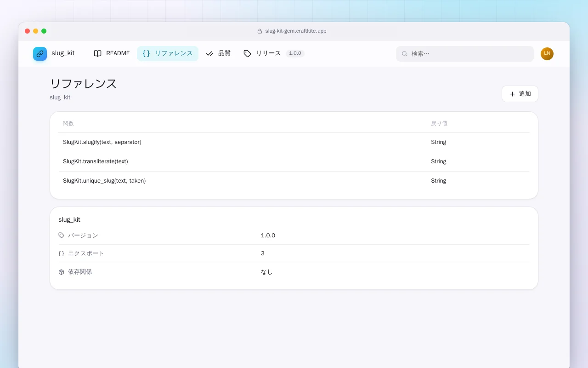Click the package icon beside 依存関係
This screenshot has width=588, height=368.
(62, 272)
